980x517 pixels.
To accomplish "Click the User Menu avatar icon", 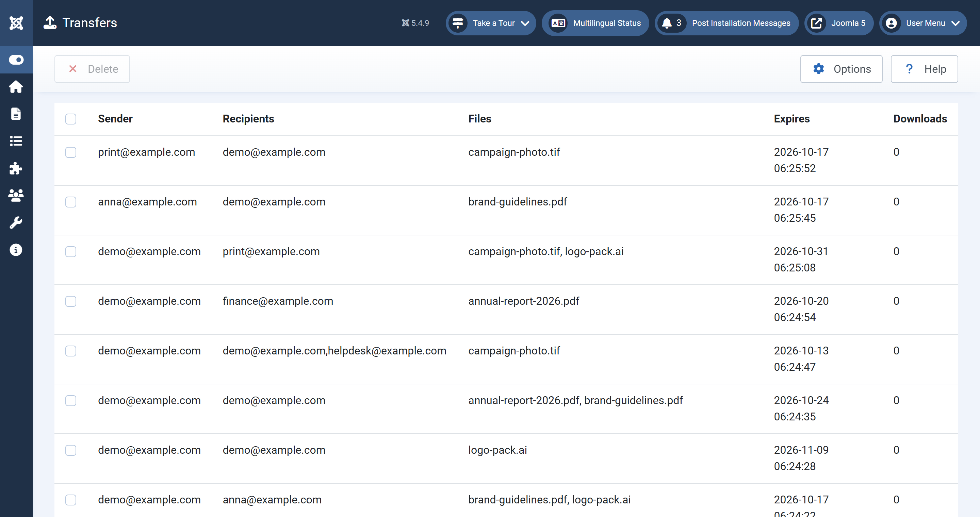I will click(892, 23).
